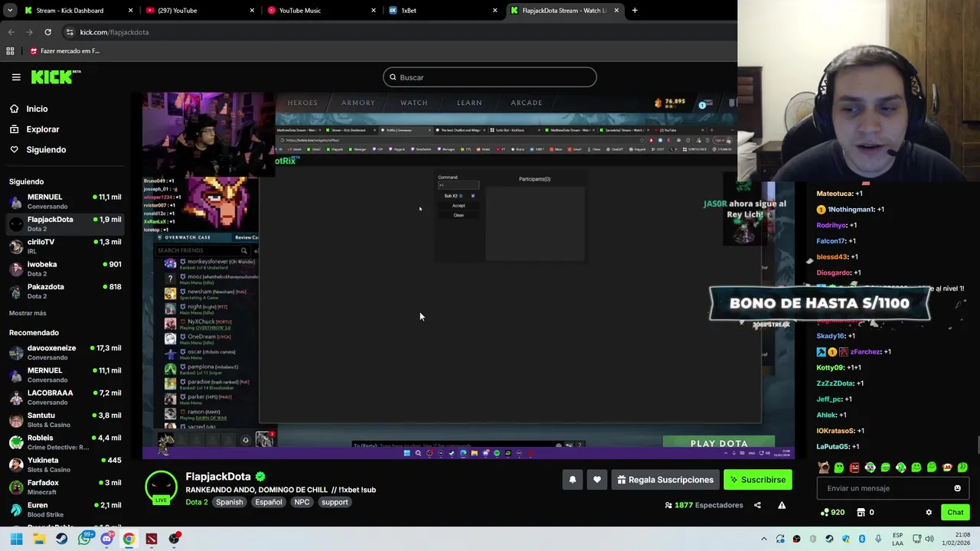Screen dimensions: 980x551
Task: Open Santutu recommended channel avatar
Action: (16, 420)
